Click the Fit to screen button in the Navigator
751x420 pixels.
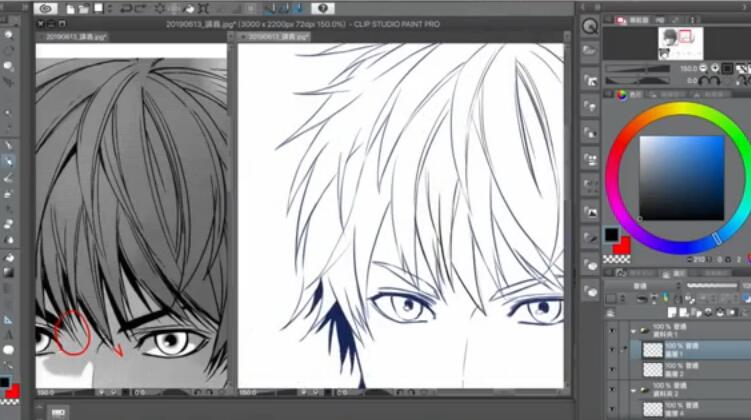[x=727, y=68]
